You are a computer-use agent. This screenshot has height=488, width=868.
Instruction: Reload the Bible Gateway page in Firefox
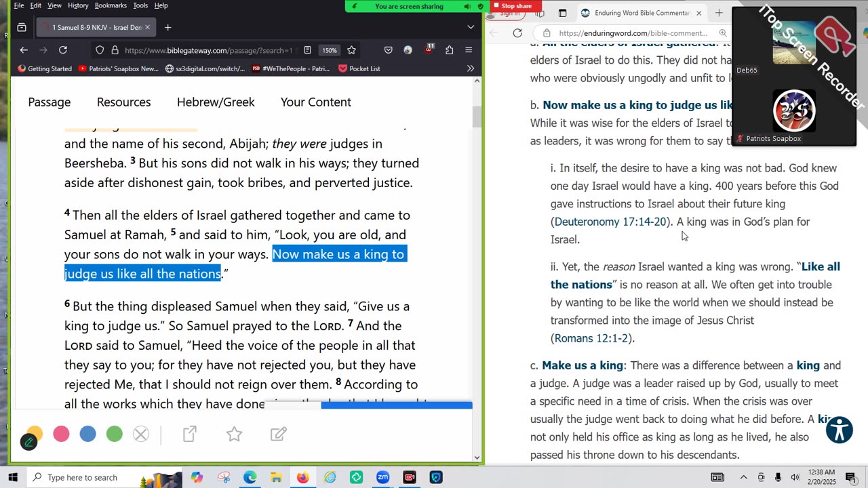pos(63,50)
